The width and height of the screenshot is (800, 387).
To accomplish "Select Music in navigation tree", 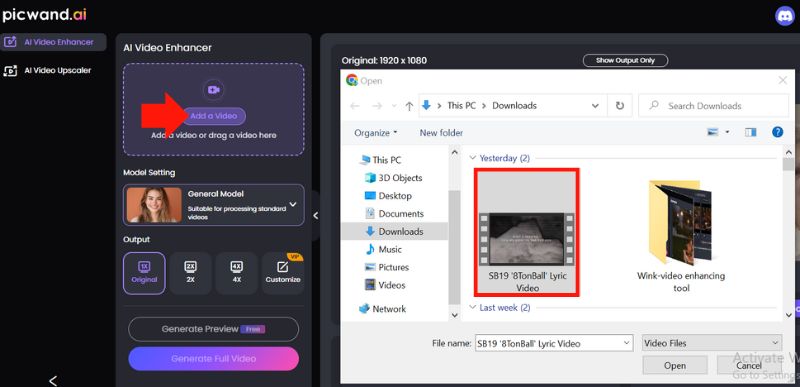I will pos(383,249).
